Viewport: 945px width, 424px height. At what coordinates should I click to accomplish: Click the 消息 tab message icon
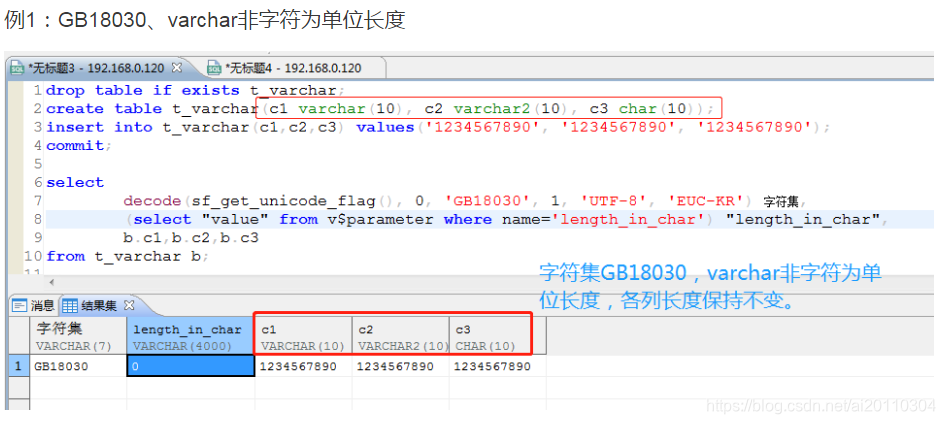click(x=20, y=306)
